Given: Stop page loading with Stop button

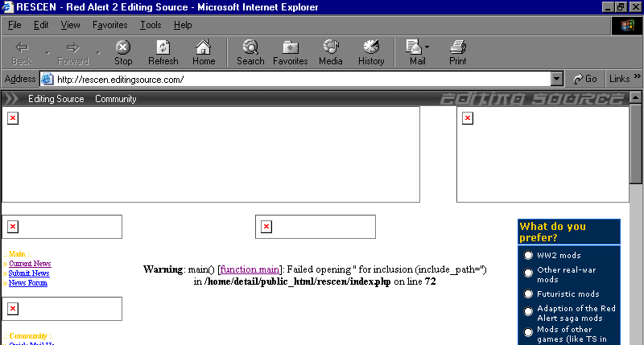Looking at the screenshot, I should pyautogui.click(x=123, y=53).
